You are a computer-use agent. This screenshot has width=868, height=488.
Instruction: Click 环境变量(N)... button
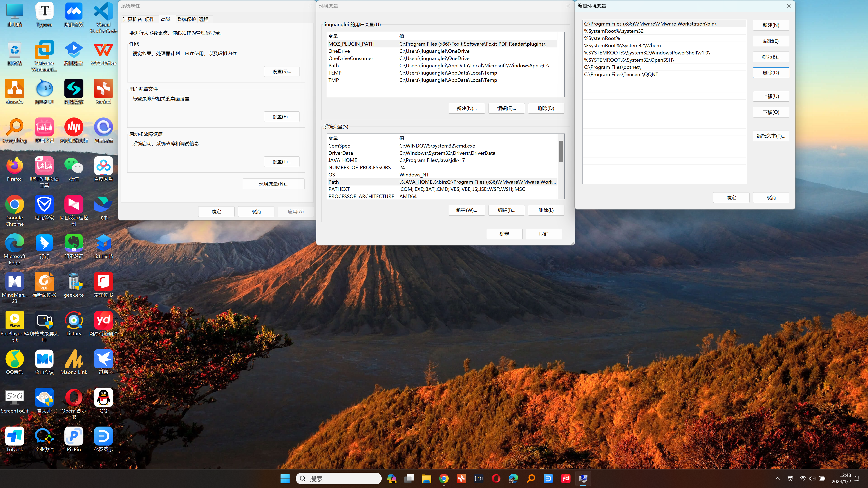273,183
